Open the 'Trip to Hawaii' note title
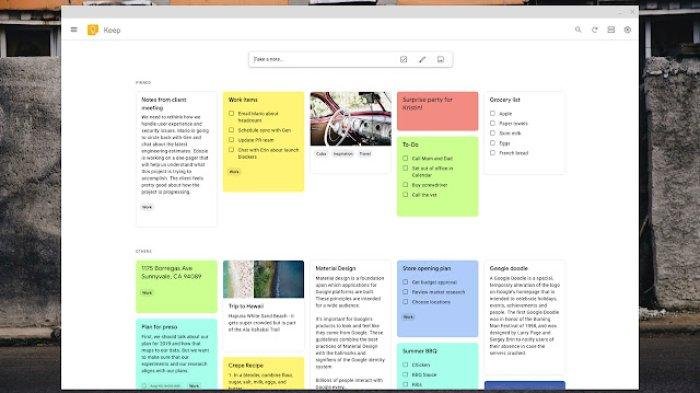 coord(246,306)
